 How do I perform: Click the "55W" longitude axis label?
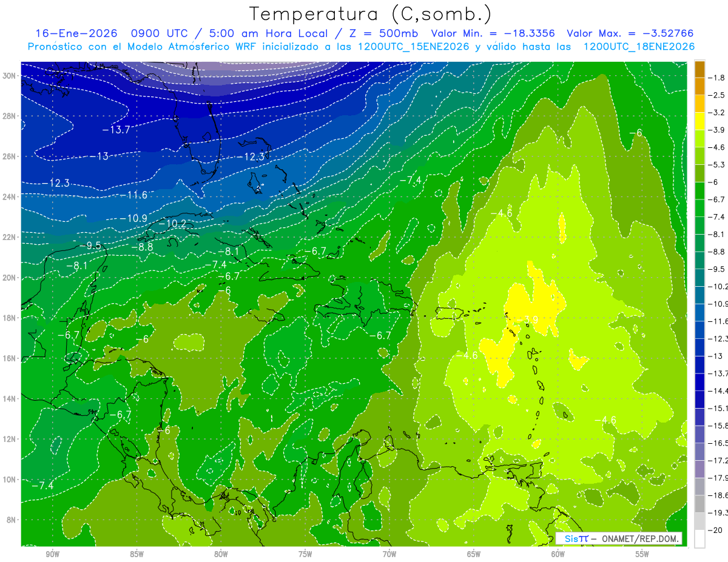[642, 554]
